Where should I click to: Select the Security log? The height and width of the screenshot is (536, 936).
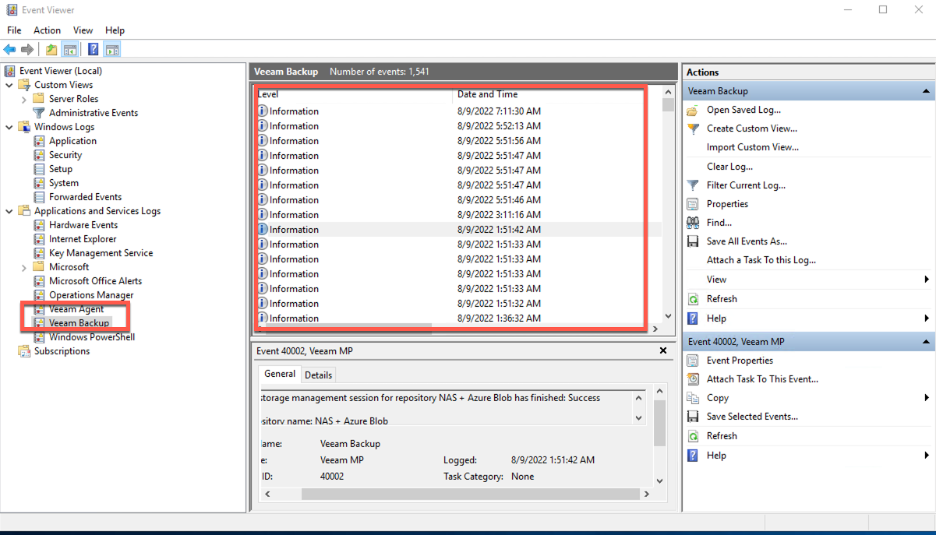(x=65, y=155)
